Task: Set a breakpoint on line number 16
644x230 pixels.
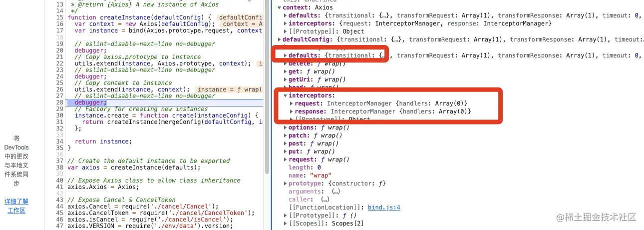Action: tap(59, 24)
